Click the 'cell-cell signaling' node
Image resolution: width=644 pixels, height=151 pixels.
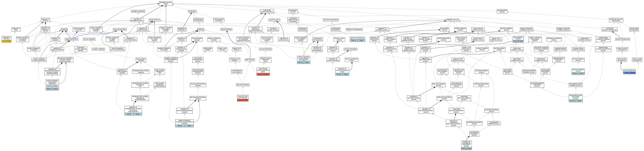point(89,39)
